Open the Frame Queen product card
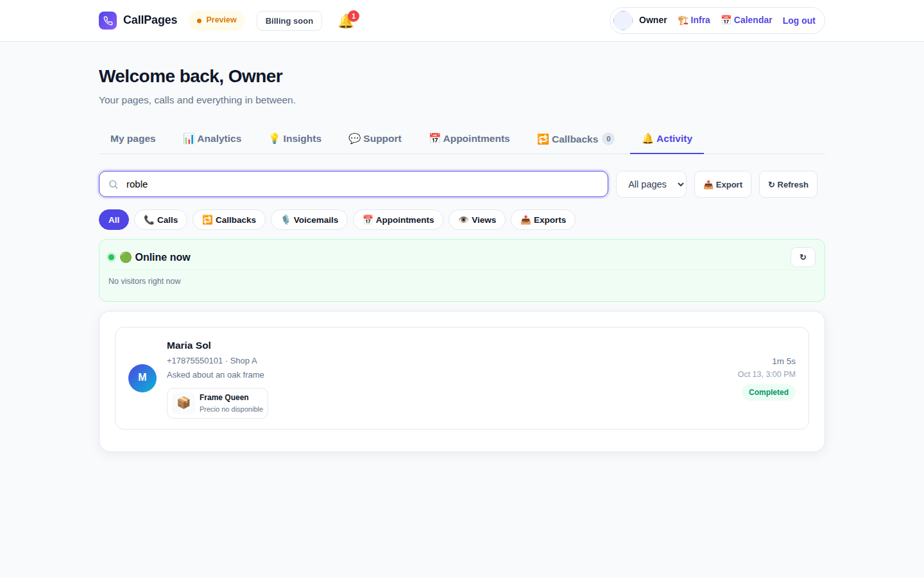Screen dimensions: 924x578 click(218, 403)
